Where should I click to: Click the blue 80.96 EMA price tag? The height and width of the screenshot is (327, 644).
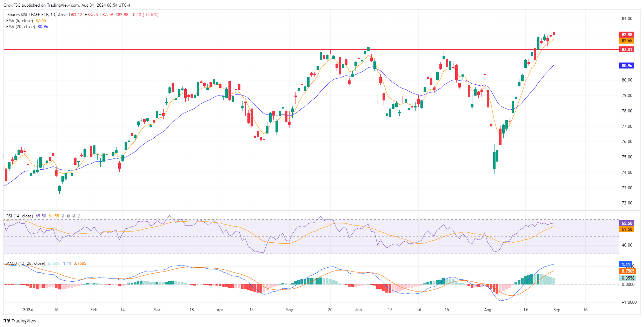(x=626, y=66)
